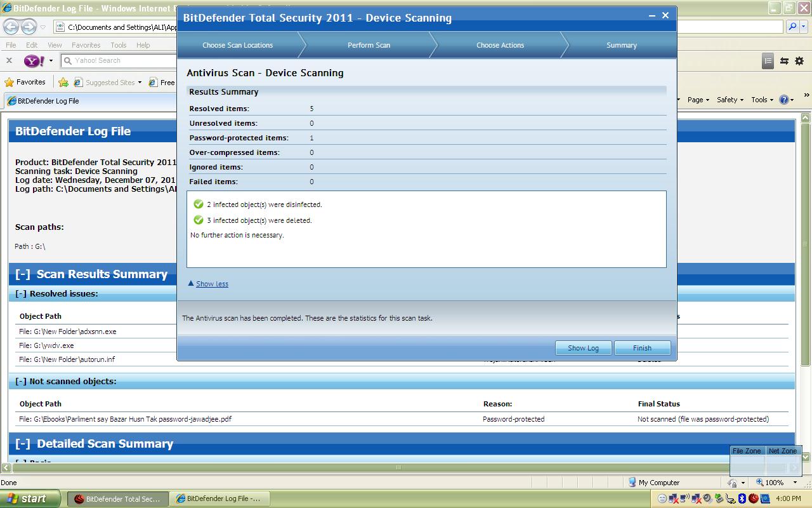The image size is (812, 508).
Task: Open the Help menu
Action: point(143,45)
